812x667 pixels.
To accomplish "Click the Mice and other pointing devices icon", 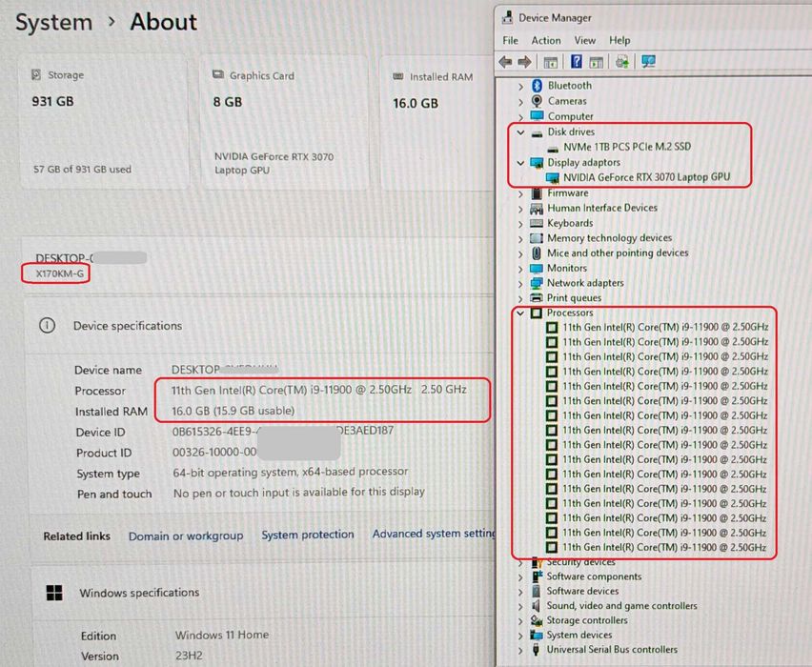I will [537, 253].
